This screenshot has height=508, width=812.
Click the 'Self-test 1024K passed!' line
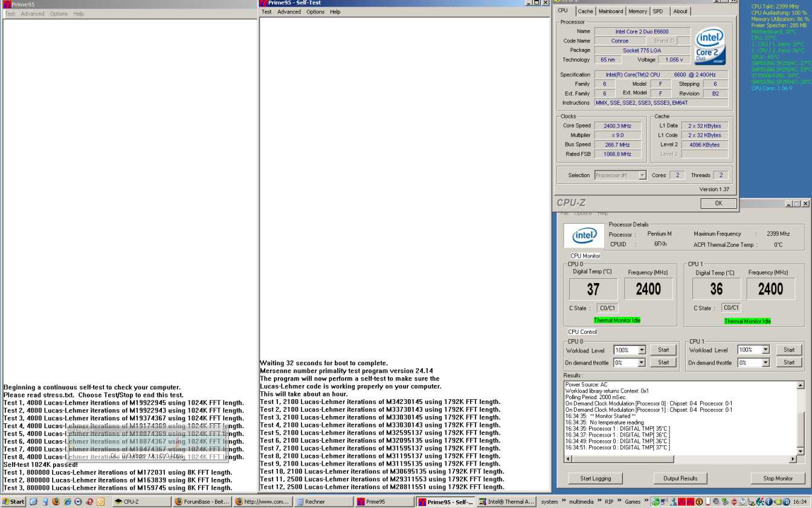40,464
